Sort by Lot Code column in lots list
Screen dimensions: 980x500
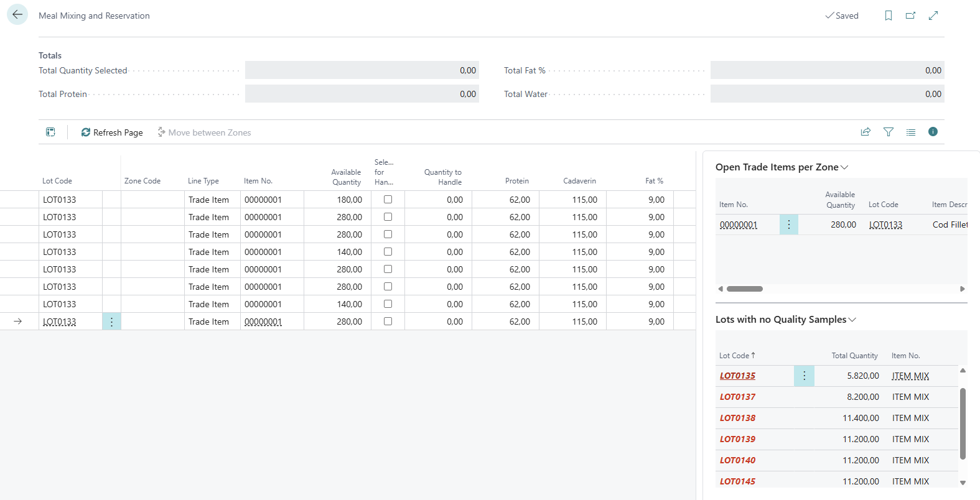click(x=737, y=356)
